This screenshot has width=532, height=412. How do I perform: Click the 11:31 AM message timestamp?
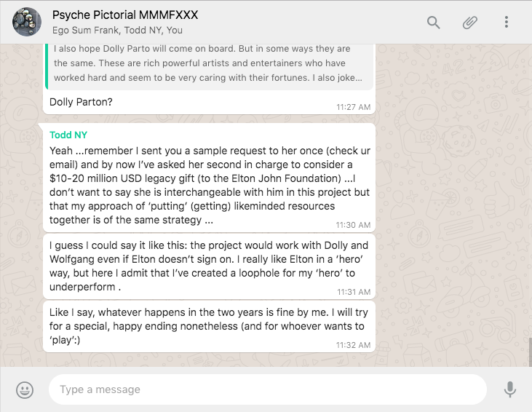pos(354,291)
